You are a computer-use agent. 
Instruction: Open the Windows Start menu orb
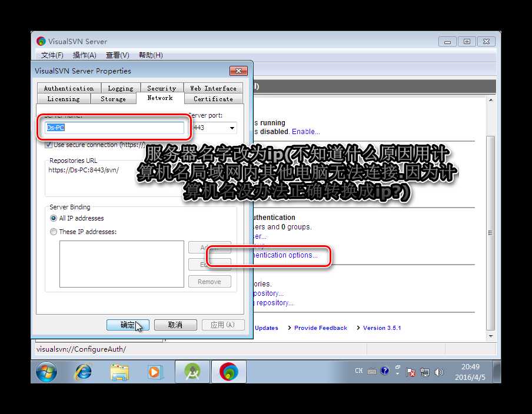click(46, 372)
